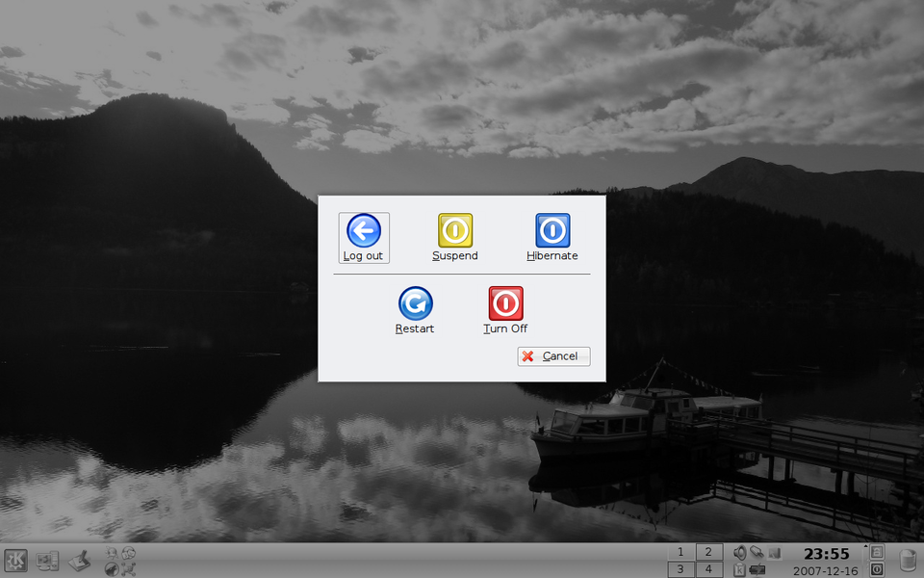The image size is (924, 578).
Task: Choose the red Turn Off power icon
Action: pos(505,303)
